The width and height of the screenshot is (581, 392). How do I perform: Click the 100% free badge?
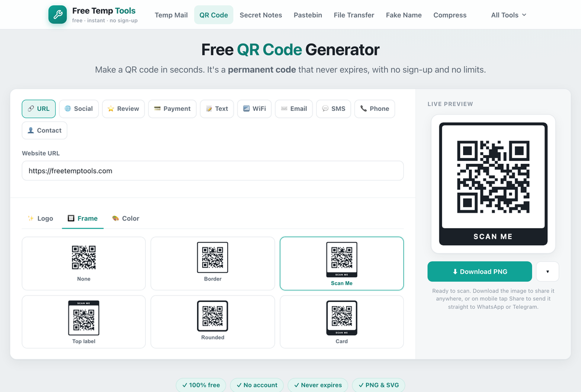tap(201, 385)
